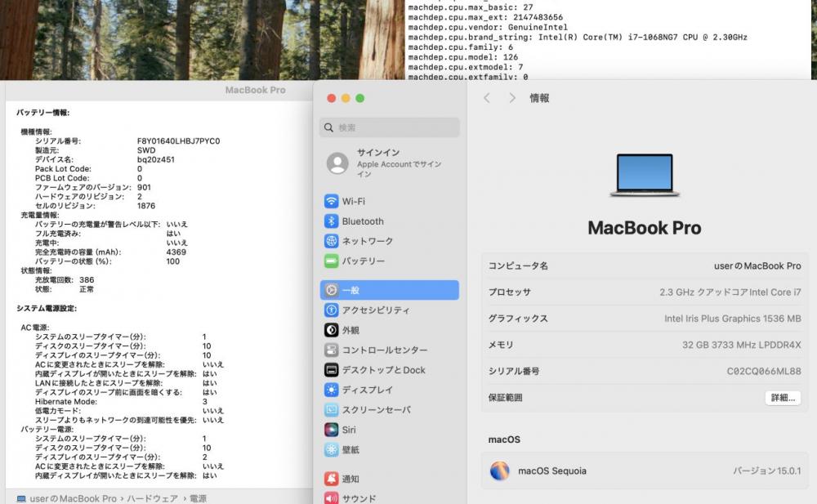Open the Control Center icon
The height and width of the screenshot is (504, 817).
coord(331,350)
